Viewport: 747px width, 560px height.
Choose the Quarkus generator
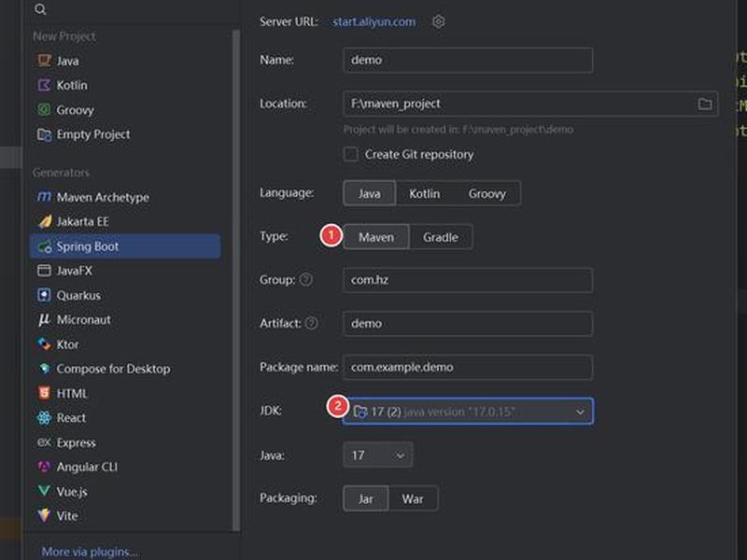pos(125,295)
